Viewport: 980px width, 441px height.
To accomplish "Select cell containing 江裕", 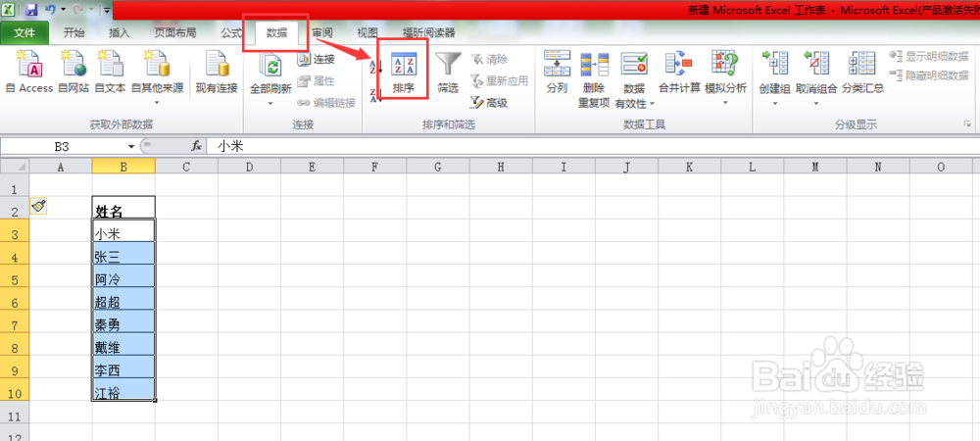I will pyautogui.click(x=123, y=388).
